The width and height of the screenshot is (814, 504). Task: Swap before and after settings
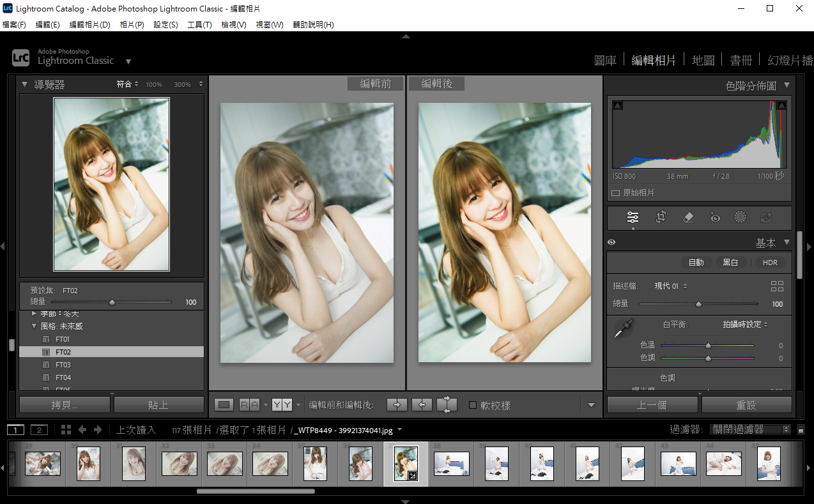point(447,404)
